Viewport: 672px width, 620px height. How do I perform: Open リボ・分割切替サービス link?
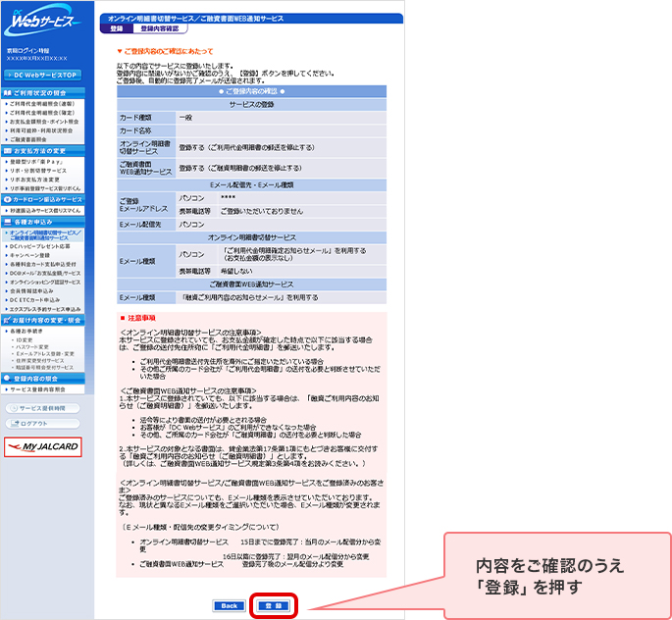point(37,171)
